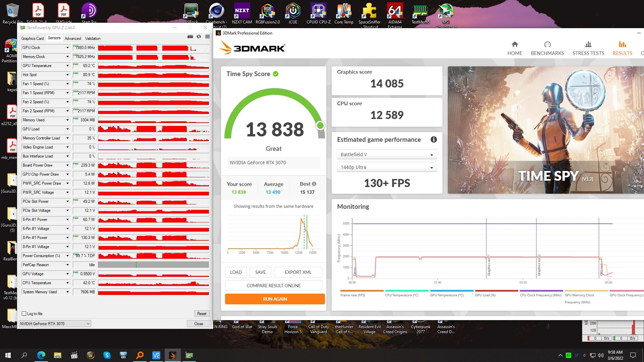Click COMPARE RESULT ONLINE button
Viewport: 644px width, 362px height.
pyautogui.click(x=273, y=286)
